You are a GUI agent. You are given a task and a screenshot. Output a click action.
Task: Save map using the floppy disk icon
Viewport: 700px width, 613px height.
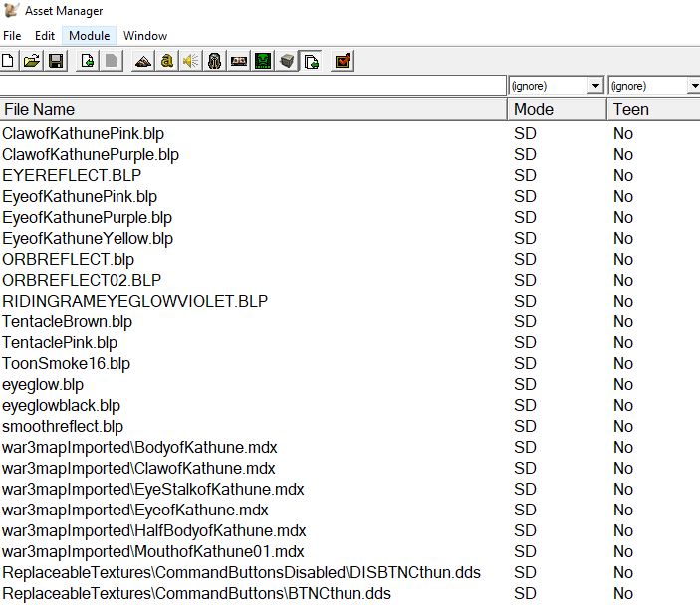[x=56, y=61]
